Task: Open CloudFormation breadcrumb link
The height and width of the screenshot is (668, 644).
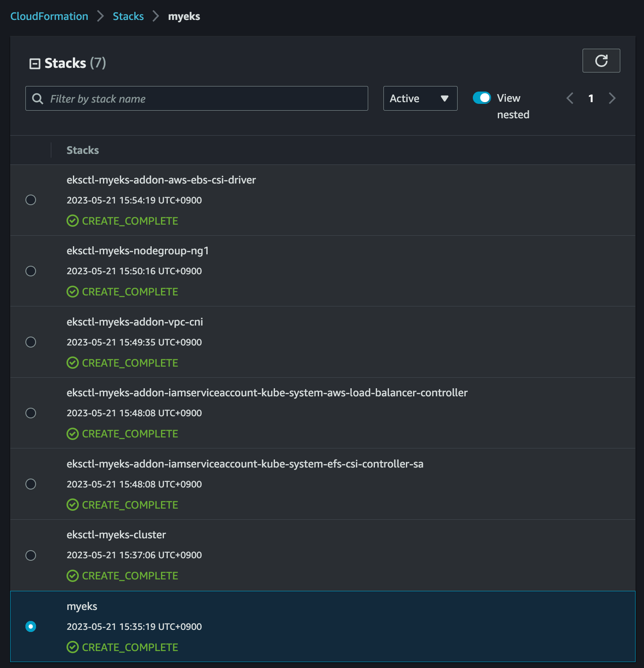Action: click(x=49, y=16)
